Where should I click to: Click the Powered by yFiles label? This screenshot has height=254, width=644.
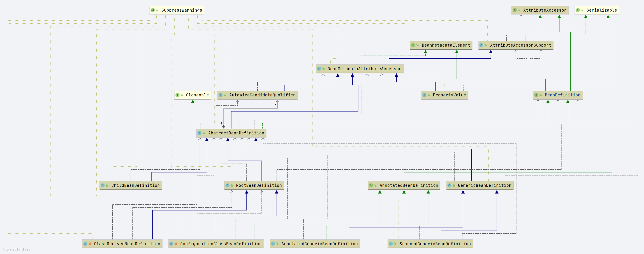coord(16,249)
